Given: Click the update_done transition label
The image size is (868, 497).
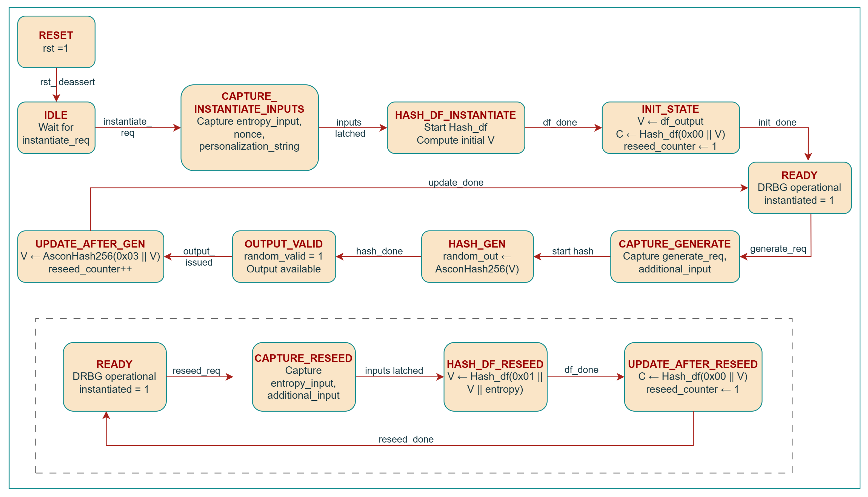Looking at the screenshot, I should pyautogui.click(x=456, y=182).
